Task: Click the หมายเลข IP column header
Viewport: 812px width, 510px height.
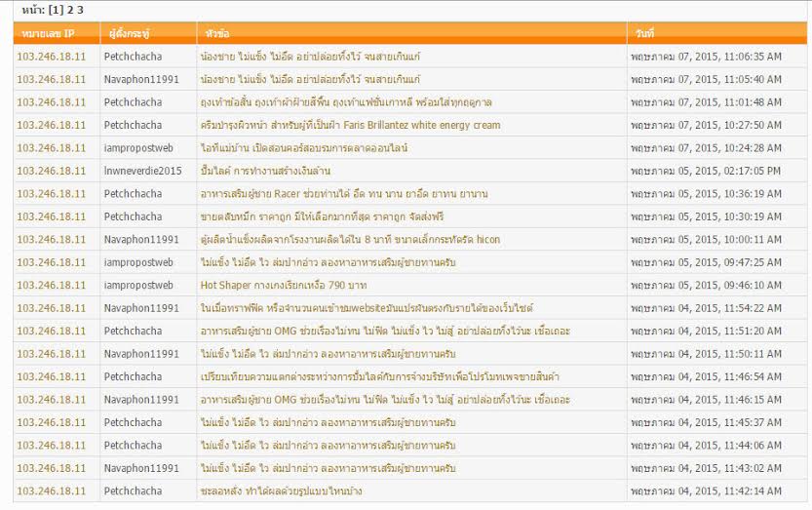Action: [x=45, y=34]
